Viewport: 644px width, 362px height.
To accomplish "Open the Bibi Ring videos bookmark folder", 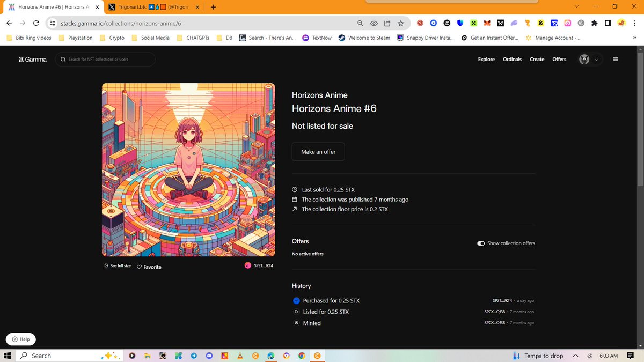I will click(x=29, y=38).
